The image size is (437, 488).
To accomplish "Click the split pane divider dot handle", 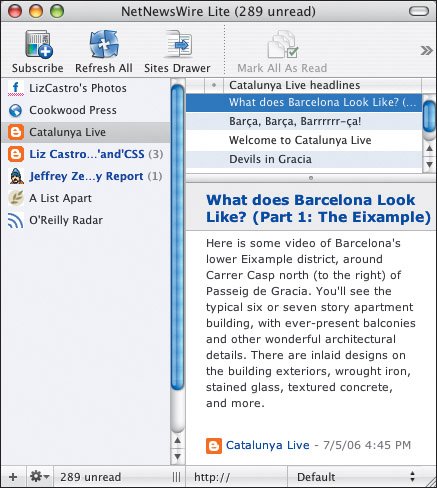I will 311,178.
